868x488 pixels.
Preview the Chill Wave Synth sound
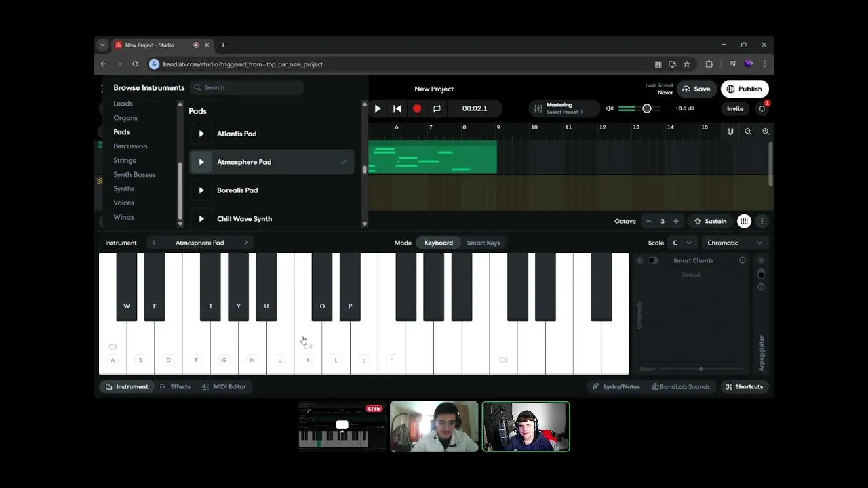(x=201, y=219)
